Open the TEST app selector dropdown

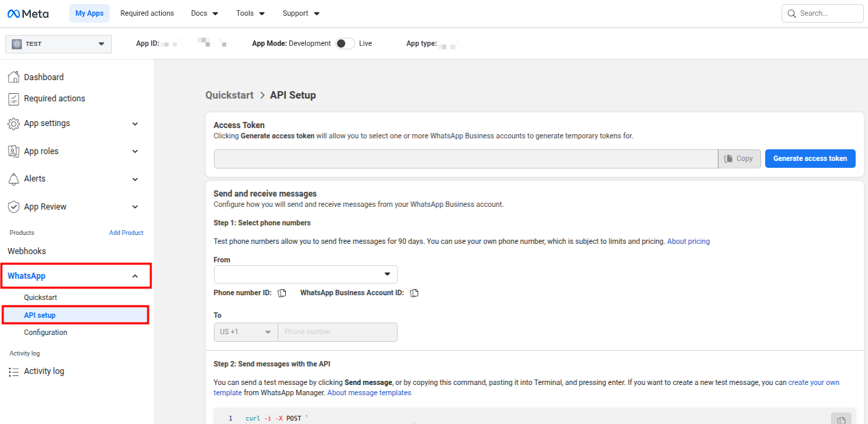tap(58, 44)
